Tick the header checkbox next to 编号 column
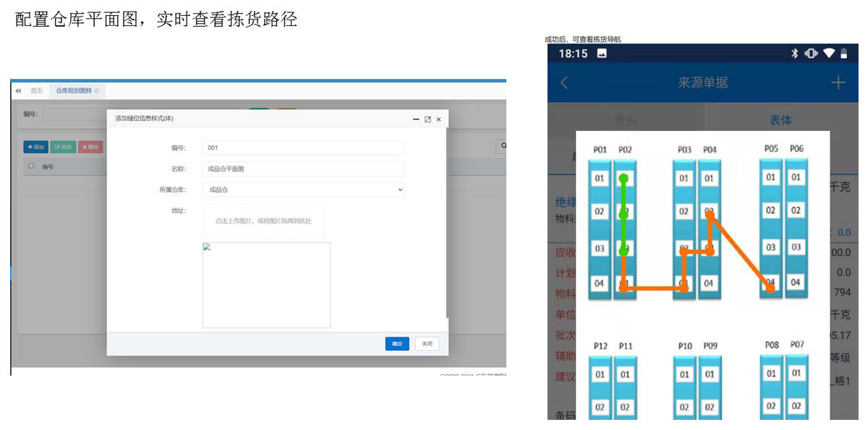 click(30, 166)
